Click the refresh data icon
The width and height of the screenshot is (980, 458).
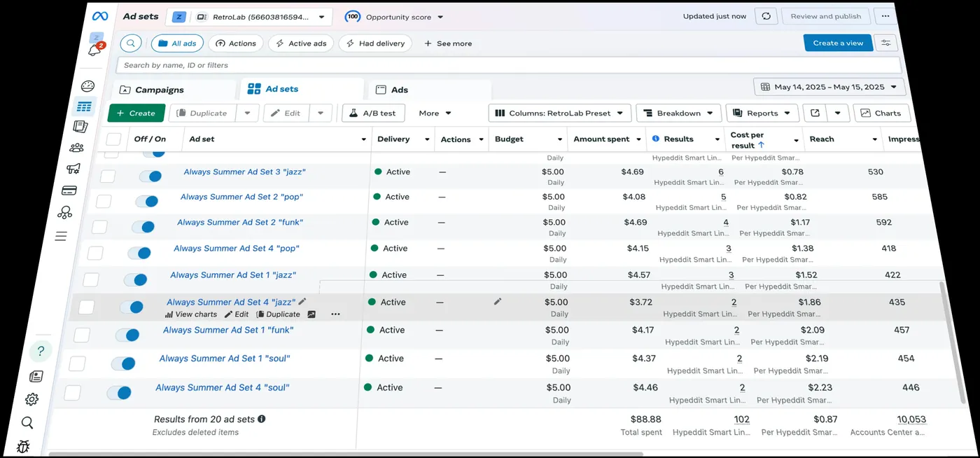[x=766, y=16]
